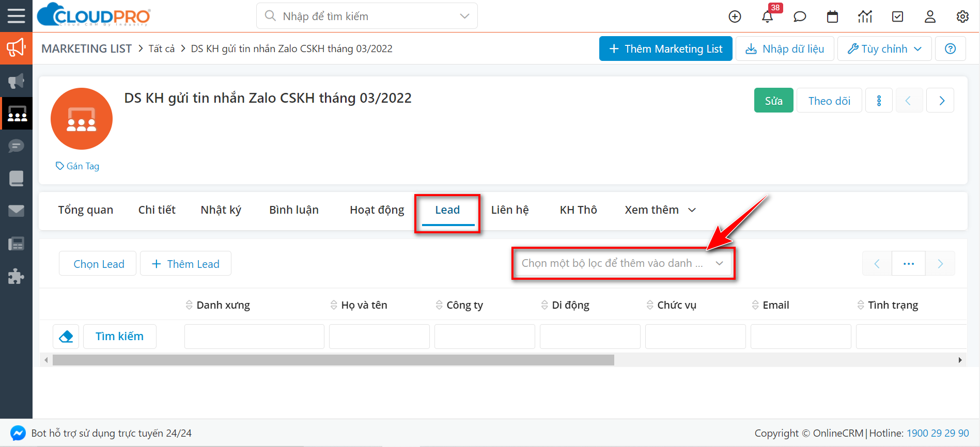Click Nhập dữ liệu import button
This screenshot has height=447, width=980.
(785, 49)
